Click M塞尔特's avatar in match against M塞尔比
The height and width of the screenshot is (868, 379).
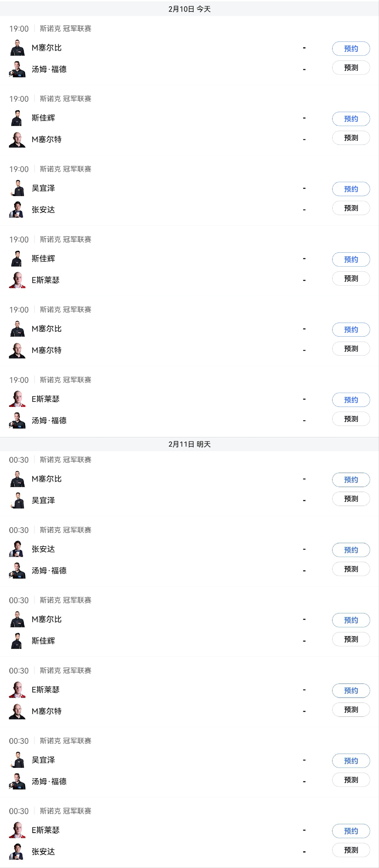tap(17, 350)
